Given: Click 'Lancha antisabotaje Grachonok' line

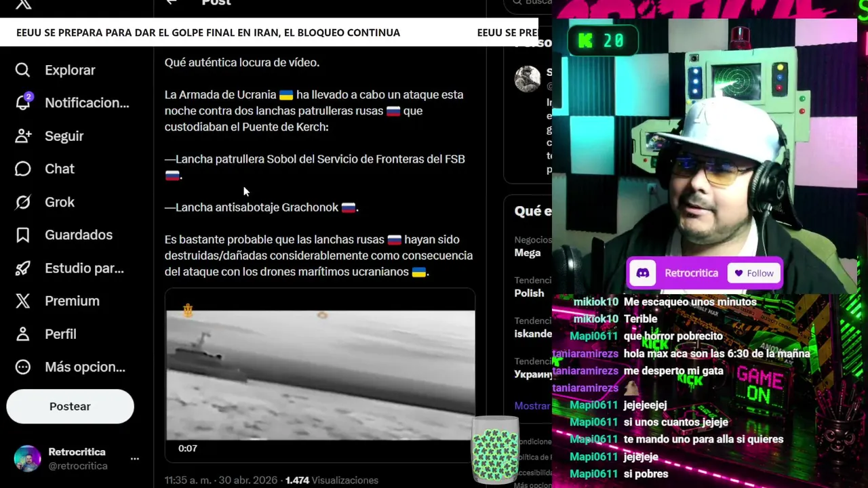Looking at the screenshot, I should (262, 207).
